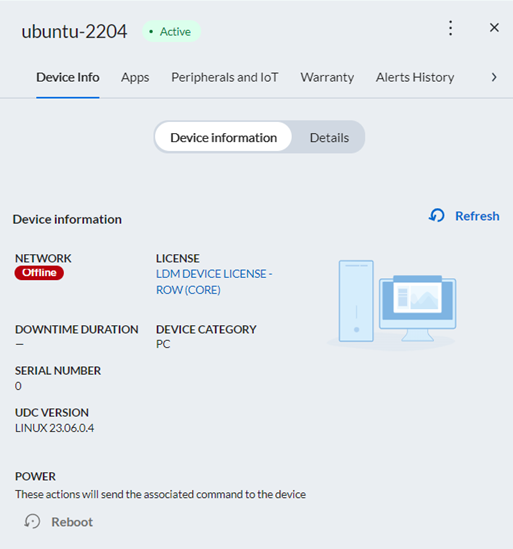
Task: Open LDM Device License ROW (CORE) link
Action: point(214,282)
